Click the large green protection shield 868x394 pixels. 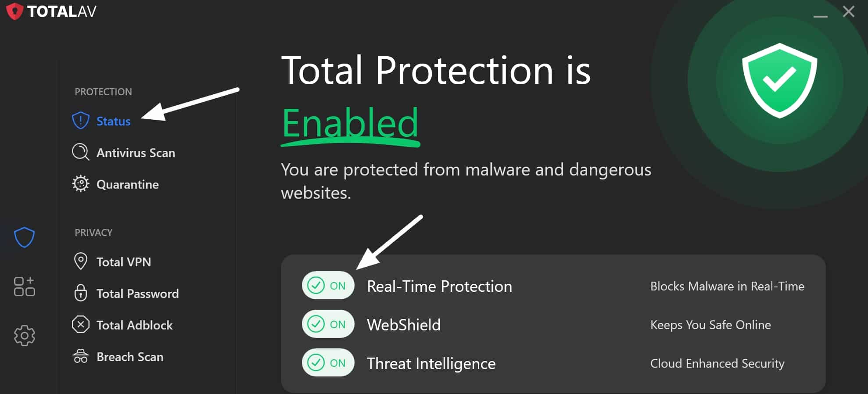click(779, 81)
